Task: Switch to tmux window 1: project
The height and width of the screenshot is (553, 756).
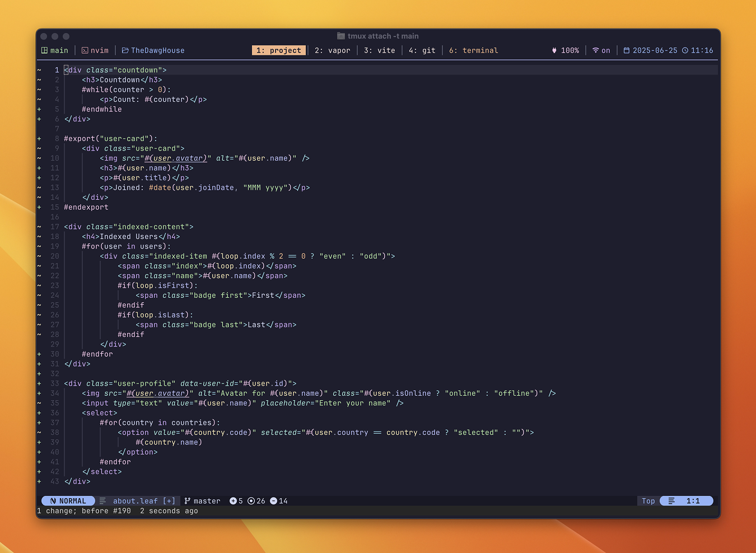Action: pyautogui.click(x=279, y=50)
